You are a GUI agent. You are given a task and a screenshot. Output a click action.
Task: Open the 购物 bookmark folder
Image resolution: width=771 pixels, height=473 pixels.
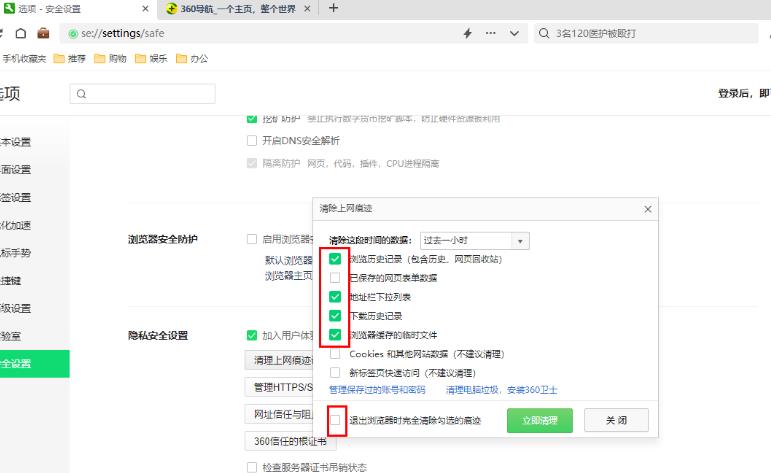point(110,59)
